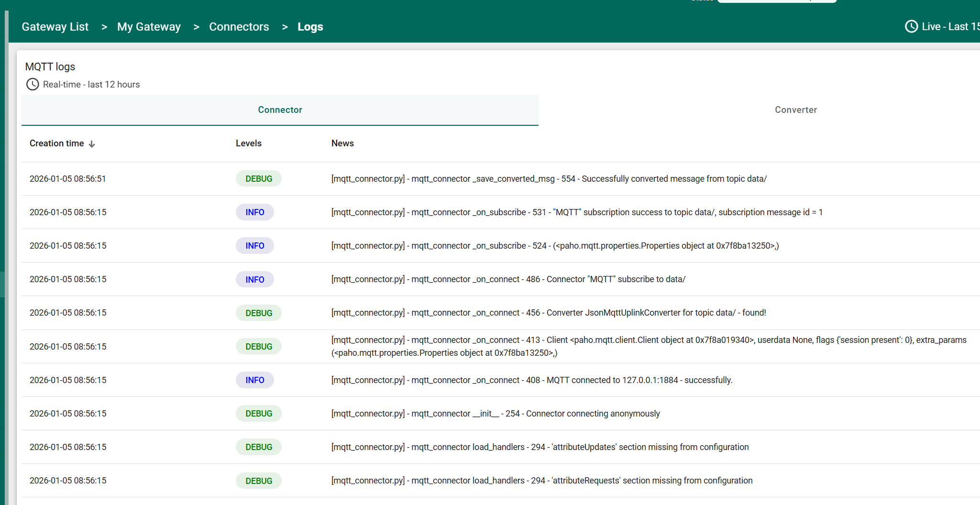Click the Logs breadcrumb item
Screen dimensions: 980x505
coord(310,27)
